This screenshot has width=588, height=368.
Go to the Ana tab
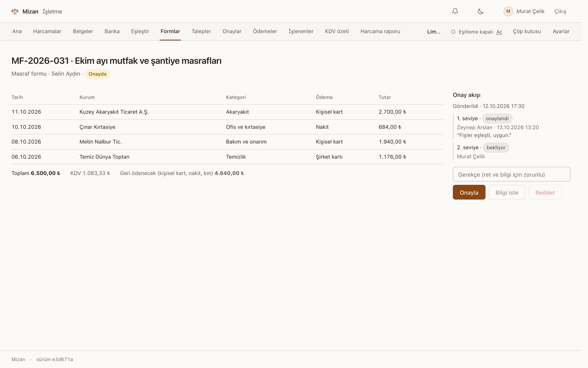coord(17,31)
